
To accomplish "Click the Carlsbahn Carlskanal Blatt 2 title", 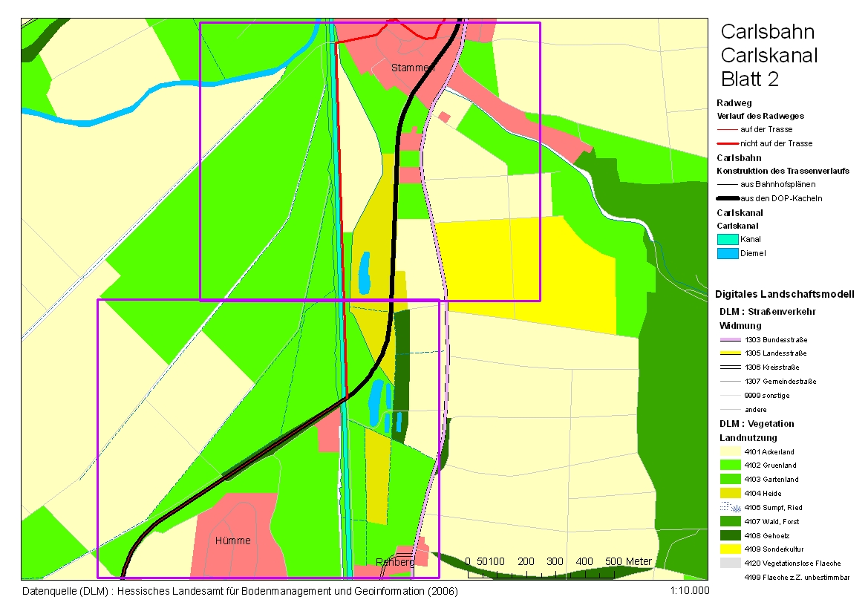I will click(x=769, y=56).
